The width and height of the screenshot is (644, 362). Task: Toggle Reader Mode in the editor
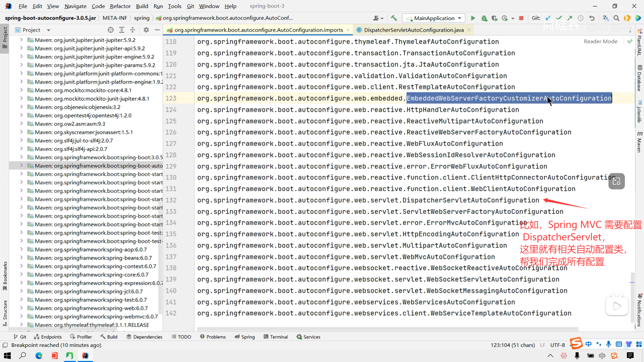click(x=600, y=41)
